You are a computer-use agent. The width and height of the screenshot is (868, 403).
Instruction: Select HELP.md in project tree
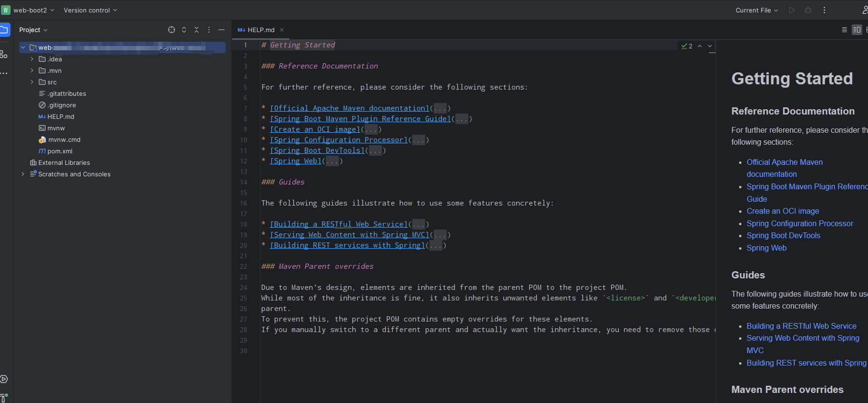(x=56, y=116)
